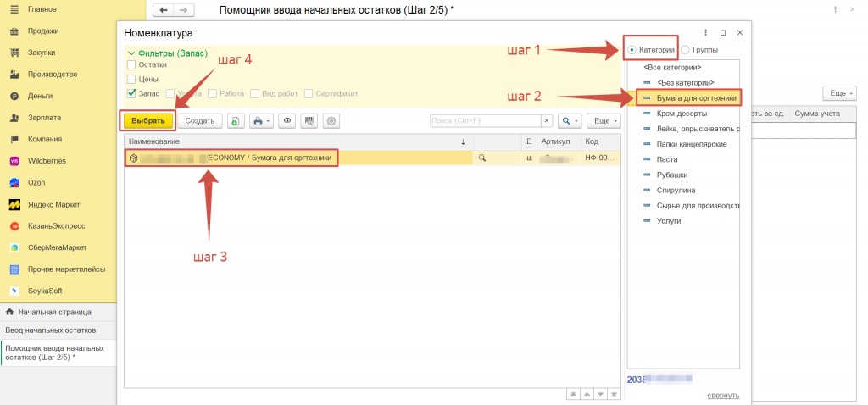The height and width of the screenshot is (405, 868).
Task: Open the Еще dropdown in Номенклатура toolbar
Action: point(602,121)
